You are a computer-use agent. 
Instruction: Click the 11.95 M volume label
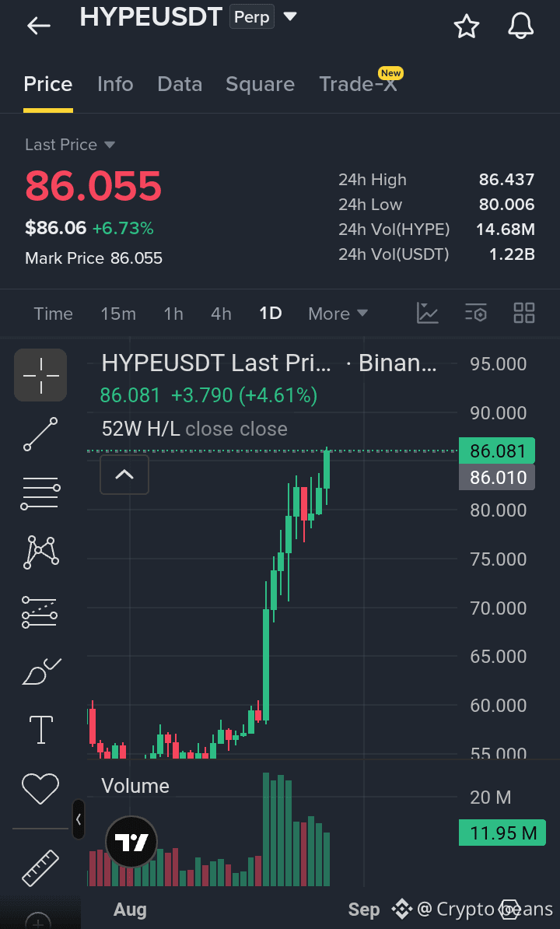click(x=502, y=833)
